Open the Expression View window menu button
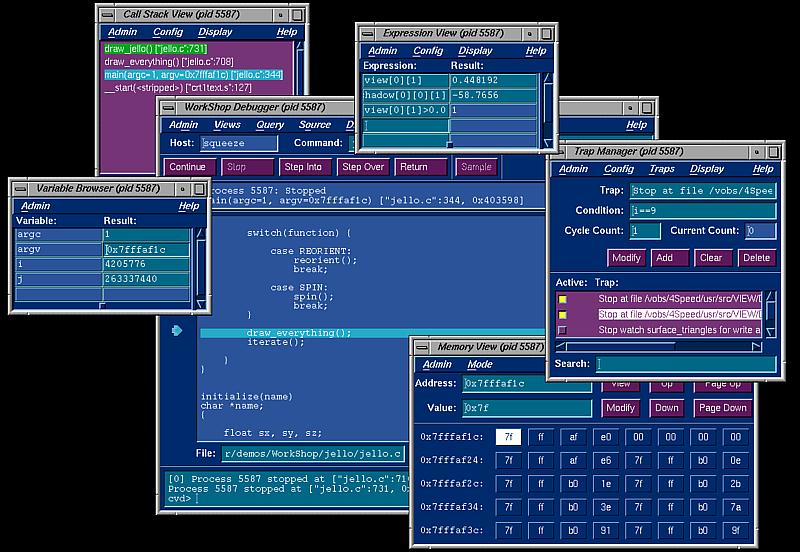 (367, 32)
